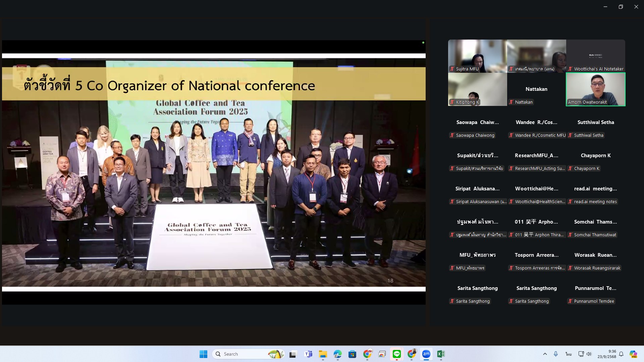The height and width of the screenshot is (362, 644).
Task: Open Microsoft Edge browser icon
Action: [337, 354]
